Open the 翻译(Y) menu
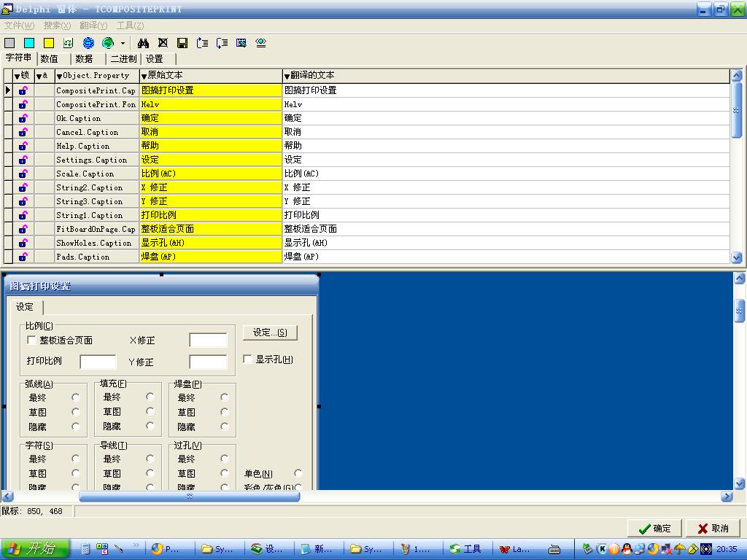This screenshot has width=747, height=560. click(x=93, y=26)
